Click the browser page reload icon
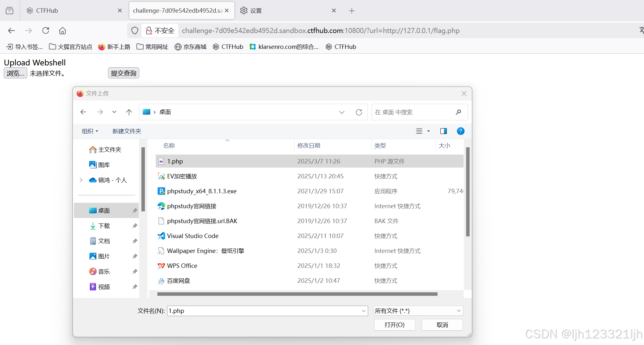644x345 pixels. pos(46,30)
